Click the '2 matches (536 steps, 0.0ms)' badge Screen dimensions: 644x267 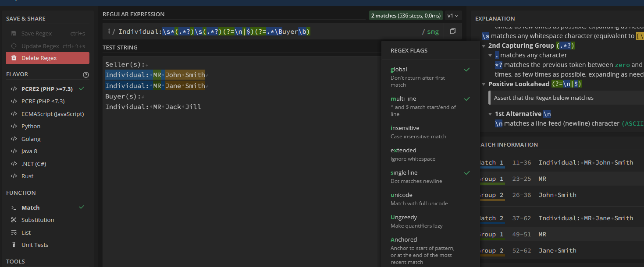pyautogui.click(x=406, y=16)
